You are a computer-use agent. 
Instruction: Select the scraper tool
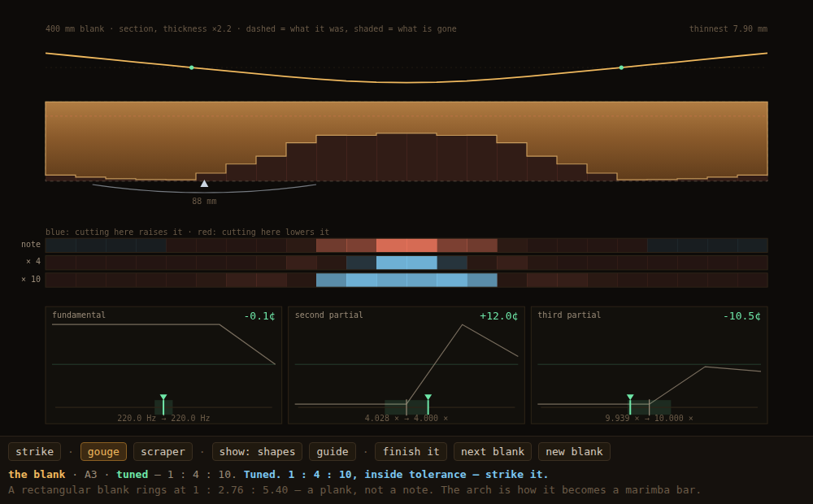tap(163, 452)
